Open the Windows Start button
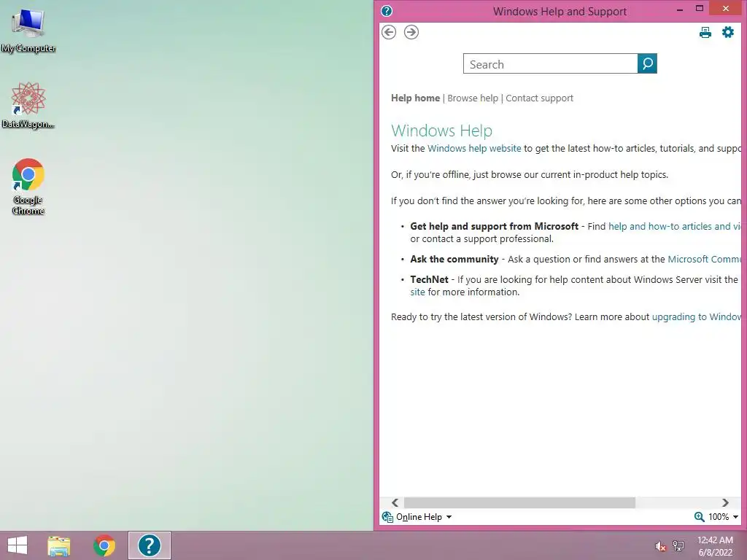 pos(18,545)
